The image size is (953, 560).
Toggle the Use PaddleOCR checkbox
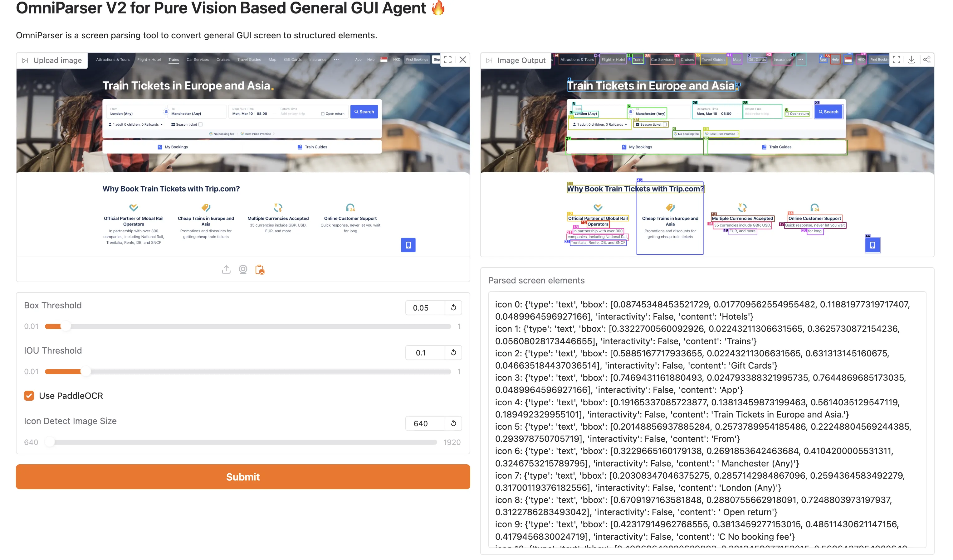pyautogui.click(x=29, y=396)
